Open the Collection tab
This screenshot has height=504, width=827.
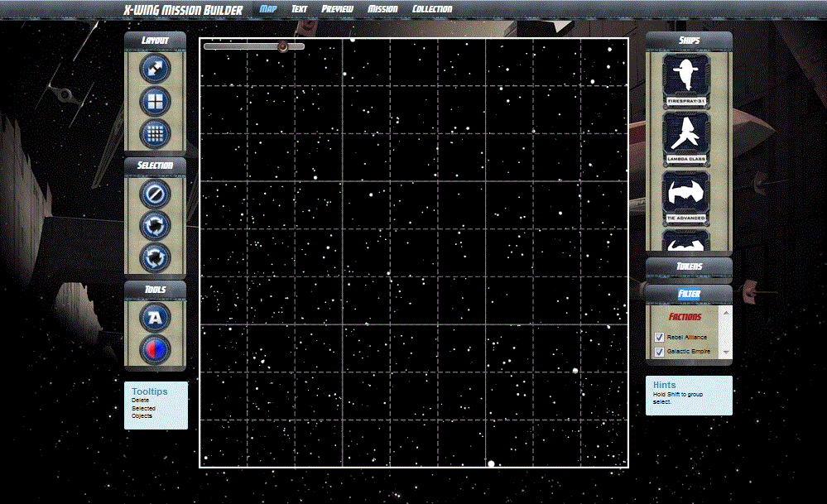pyautogui.click(x=432, y=9)
